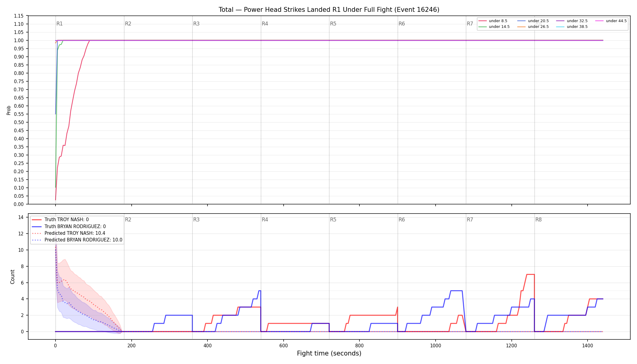
Task: Click the solid blue swatch for Truth BRYAN RODRIGUEZ
Action: pyautogui.click(x=37, y=227)
